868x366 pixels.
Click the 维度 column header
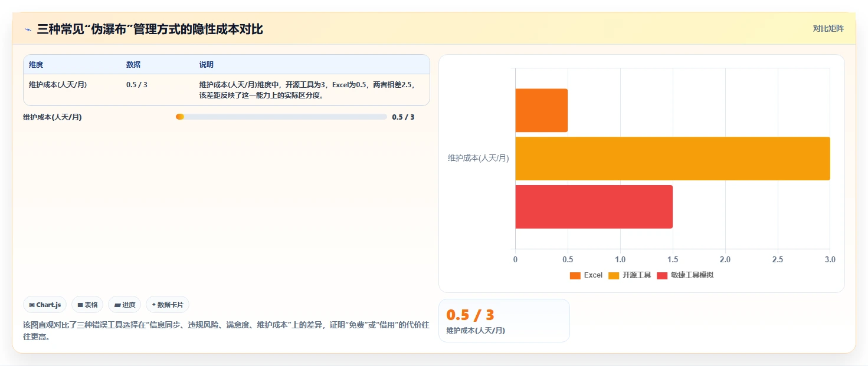click(36, 65)
